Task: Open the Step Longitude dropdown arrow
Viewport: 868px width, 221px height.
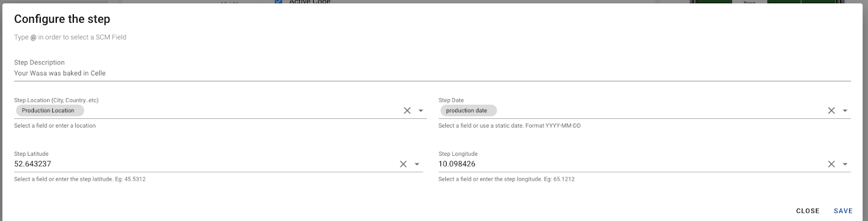Action: pos(845,164)
